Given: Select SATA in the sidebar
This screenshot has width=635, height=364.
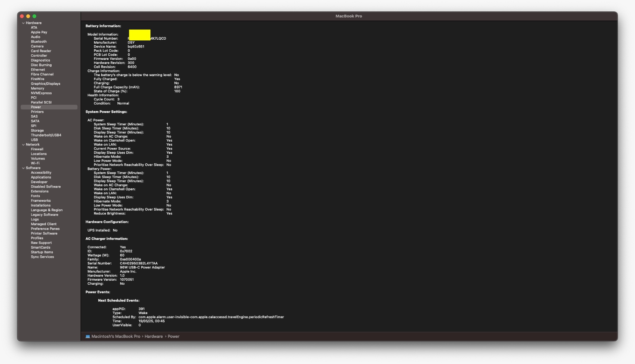Looking at the screenshot, I should tap(35, 121).
